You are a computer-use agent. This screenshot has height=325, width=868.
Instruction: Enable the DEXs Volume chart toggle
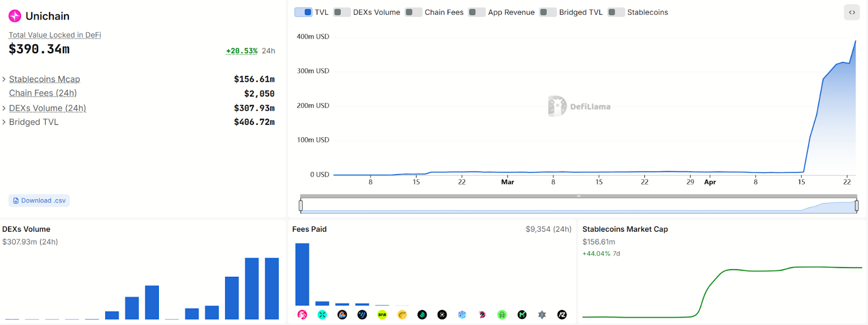(x=342, y=12)
